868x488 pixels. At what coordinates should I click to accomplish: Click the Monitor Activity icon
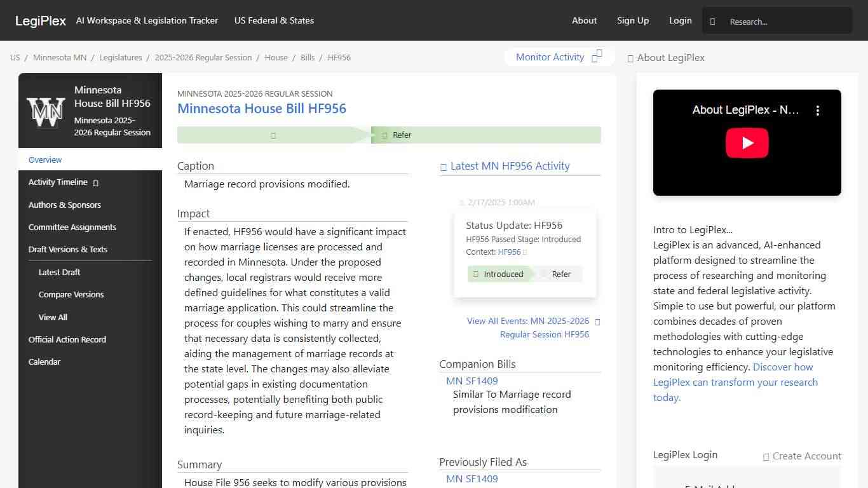[x=597, y=57]
